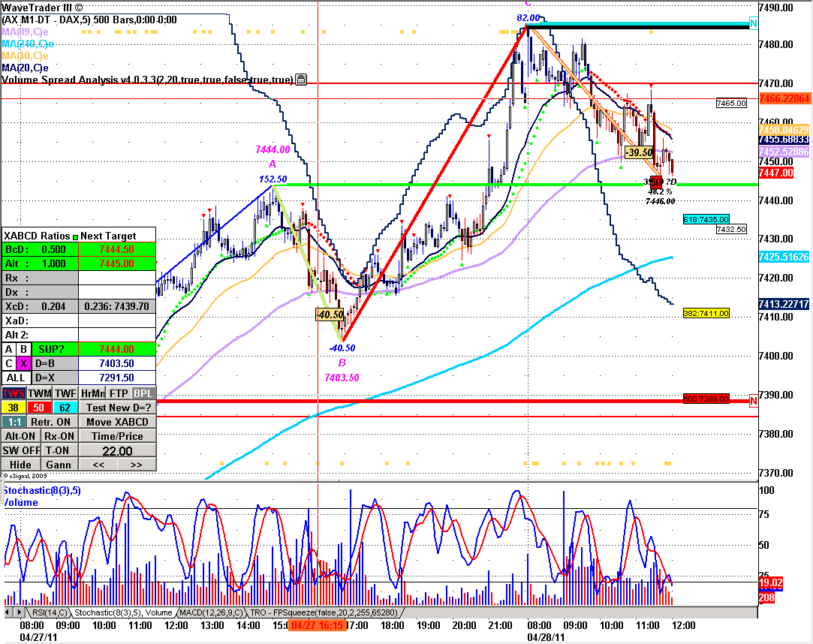This screenshot has width=813, height=644.
Task: Click the scroll-left arrow by indicator tabs
Action: point(8,613)
